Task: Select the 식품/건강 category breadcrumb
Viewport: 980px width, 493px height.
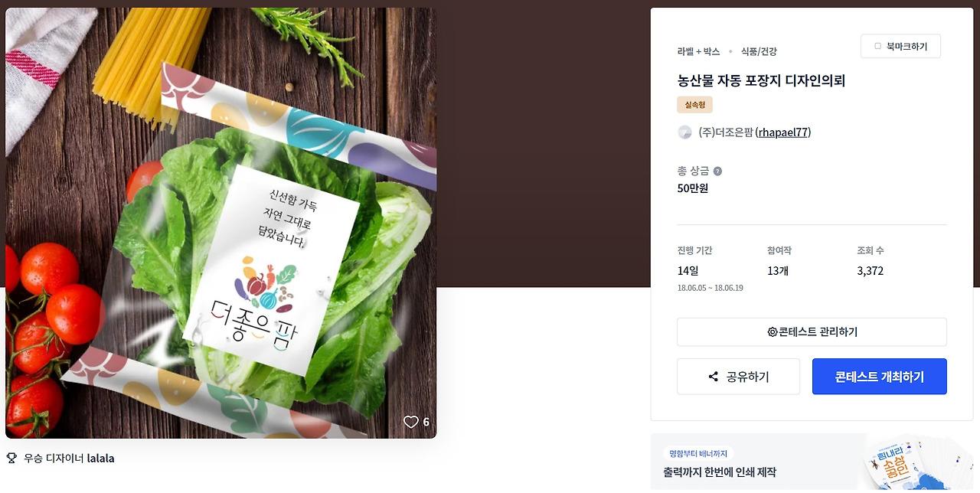Action: [x=759, y=51]
